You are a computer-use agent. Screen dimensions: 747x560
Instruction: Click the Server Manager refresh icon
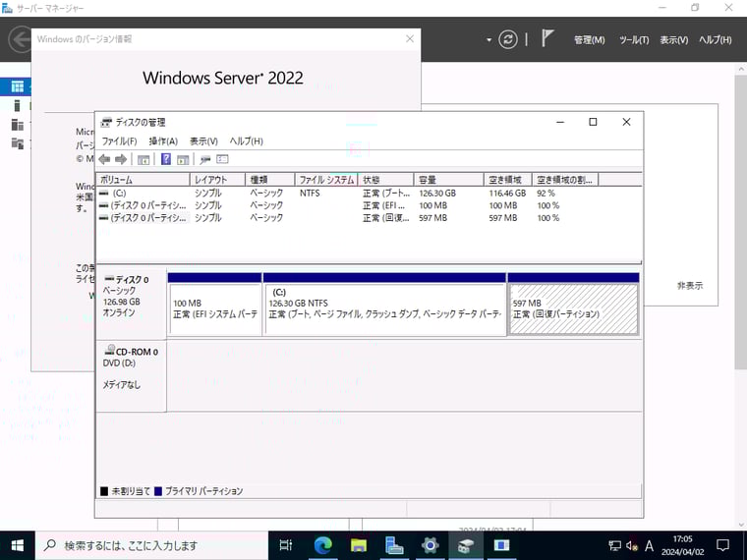[x=508, y=39]
